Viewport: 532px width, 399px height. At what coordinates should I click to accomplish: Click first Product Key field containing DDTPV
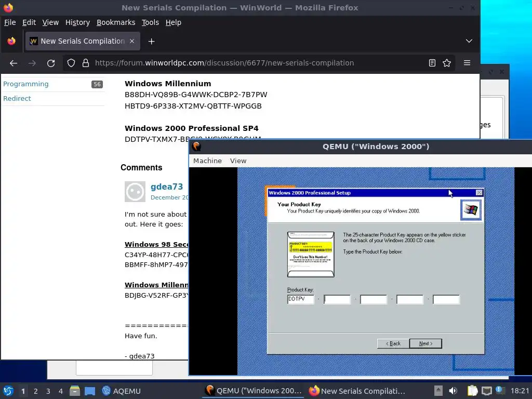pos(301,299)
